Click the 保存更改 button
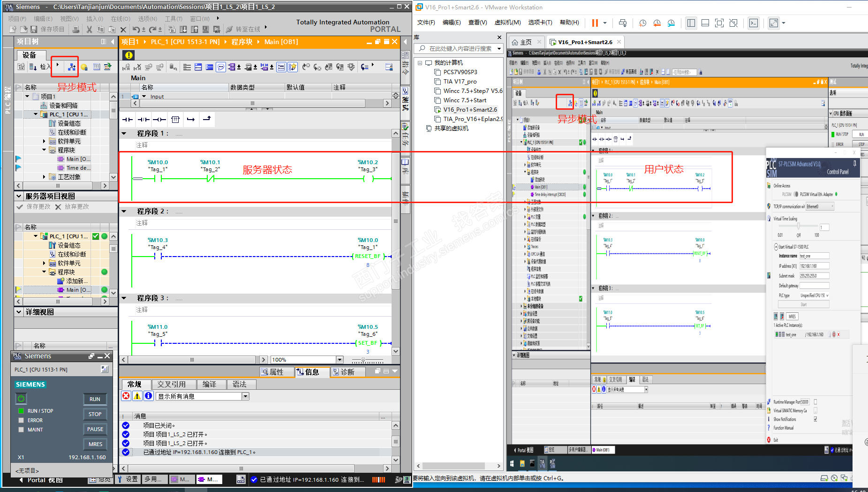 pos(33,207)
